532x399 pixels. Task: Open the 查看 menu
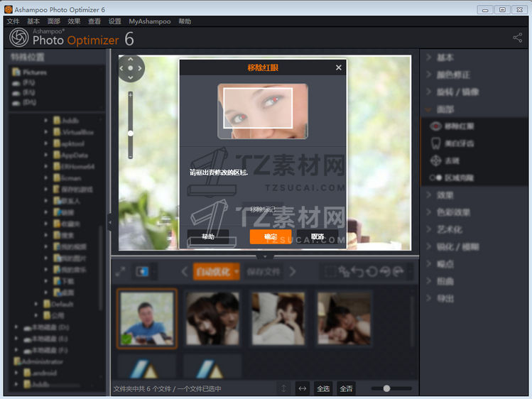pyautogui.click(x=94, y=21)
